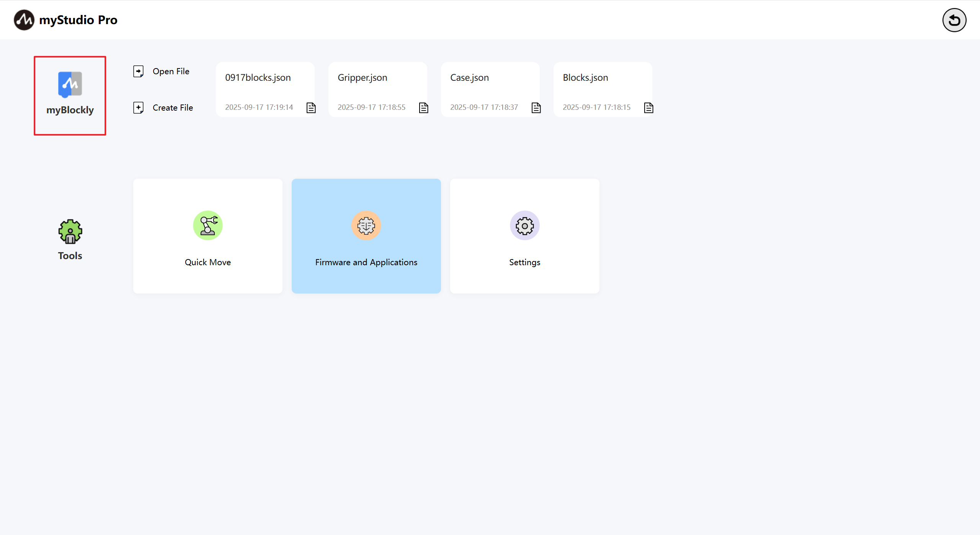Click the Create File label

click(x=173, y=108)
